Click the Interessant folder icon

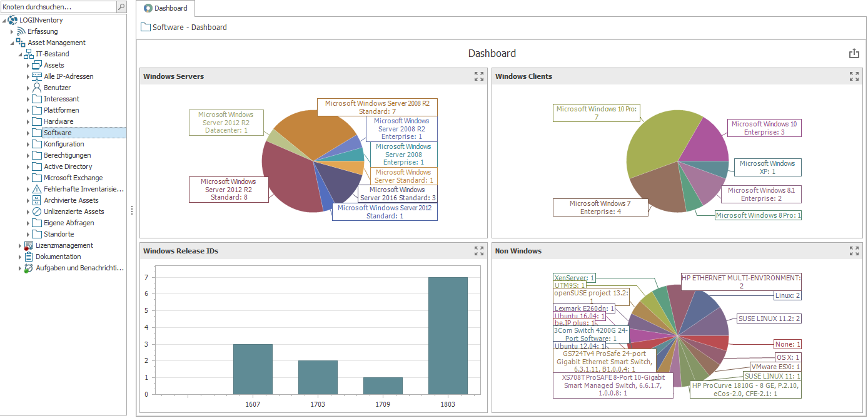[x=37, y=99]
